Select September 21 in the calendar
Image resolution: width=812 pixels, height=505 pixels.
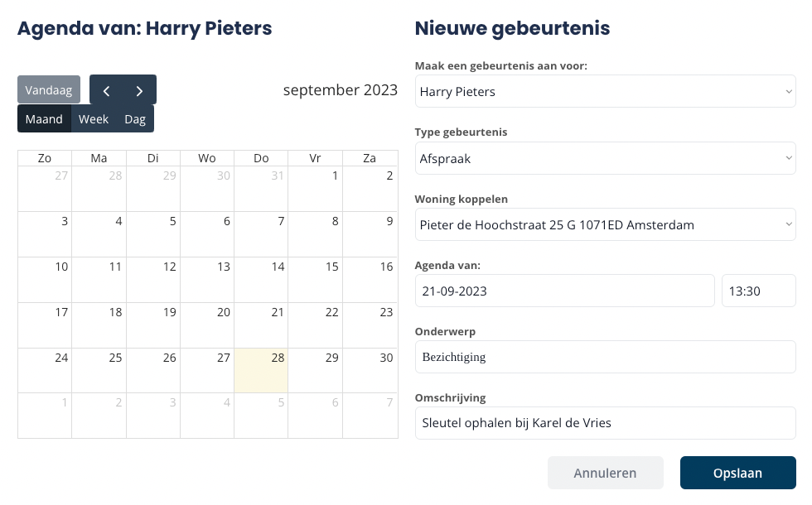(x=261, y=325)
